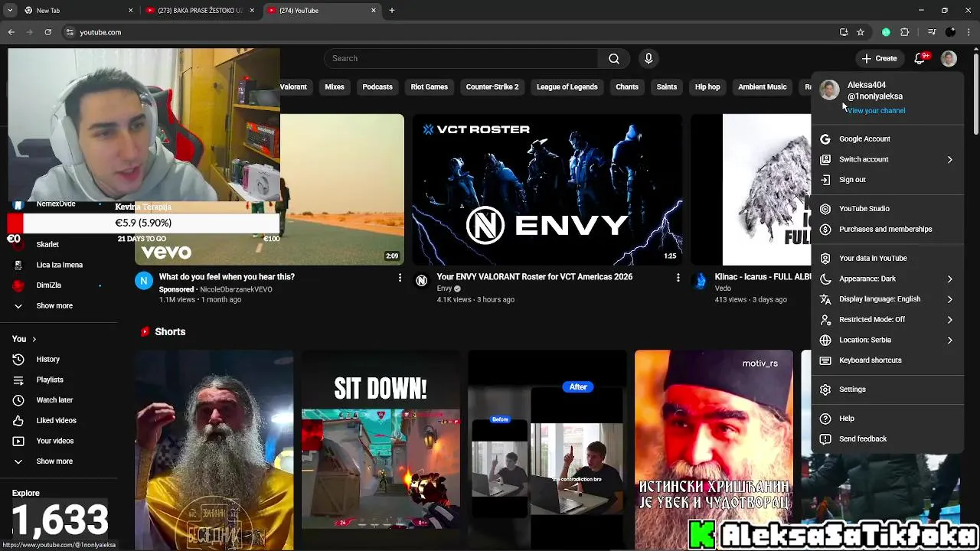Open a new browser tab with plus

(392, 11)
